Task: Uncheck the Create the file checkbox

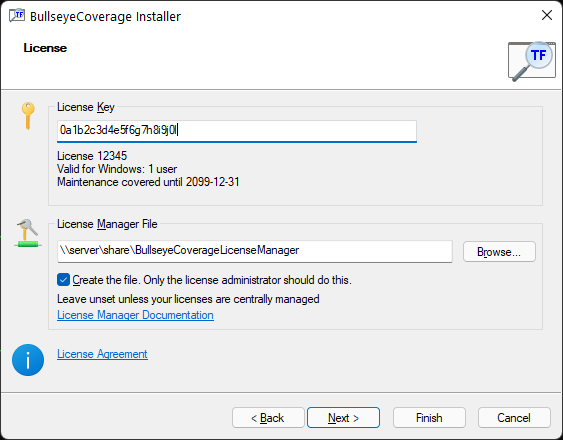Action: pos(63,280)
